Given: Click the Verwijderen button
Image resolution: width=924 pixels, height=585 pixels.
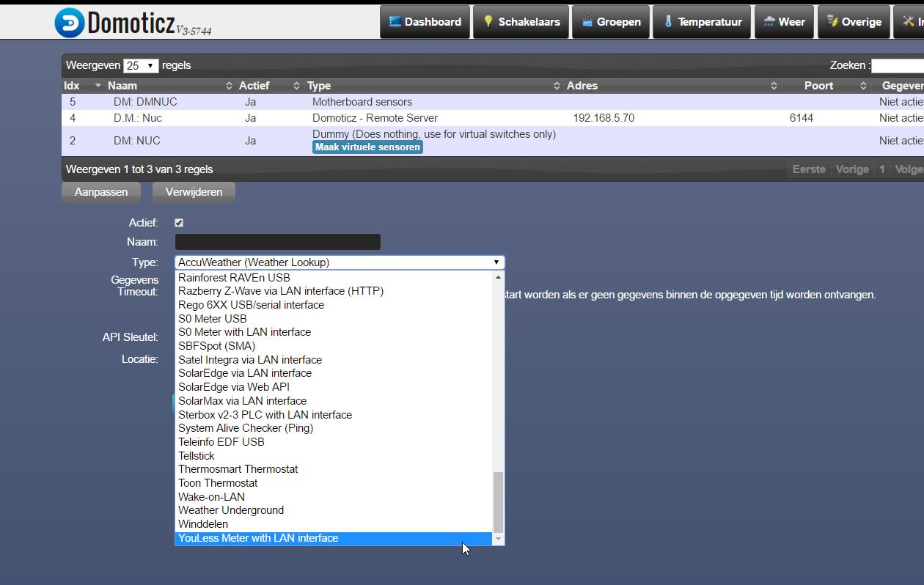Looking at the screenshot, I should coord(194,192).
